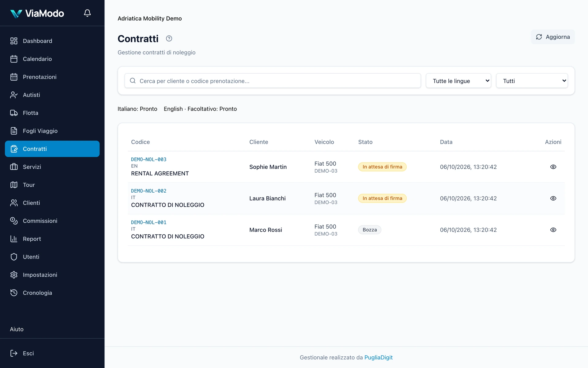Click Sophie Martin's In attesa di firma badge
This screenshot has height=368, width=588.
click(x=382, y=167)
